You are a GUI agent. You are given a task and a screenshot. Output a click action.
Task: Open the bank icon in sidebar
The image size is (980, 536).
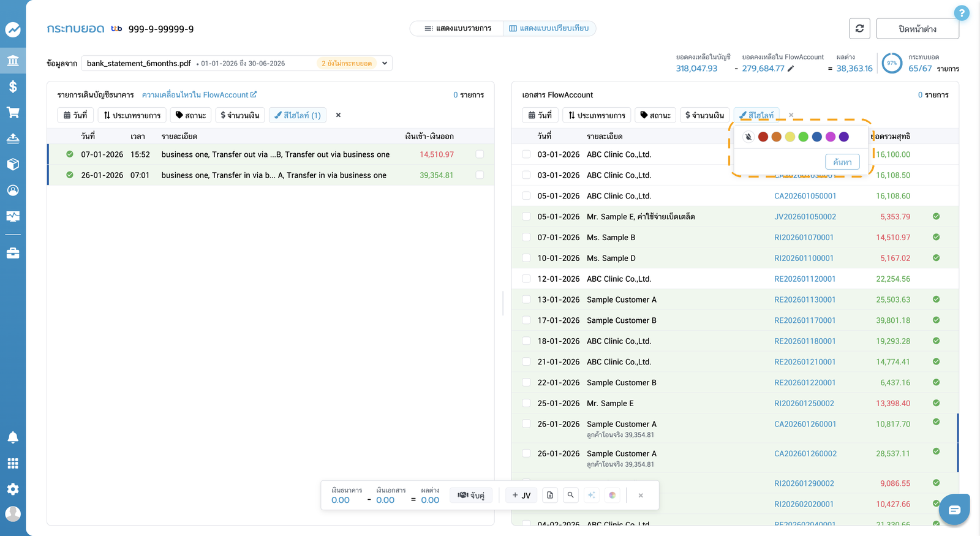(x=13, y=61)
